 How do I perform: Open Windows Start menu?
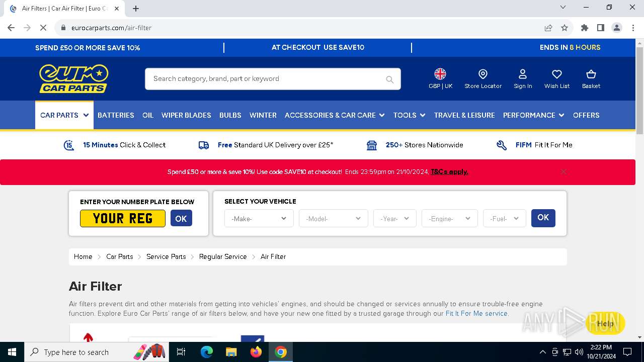pyautogui.click(x=12, y=352)
